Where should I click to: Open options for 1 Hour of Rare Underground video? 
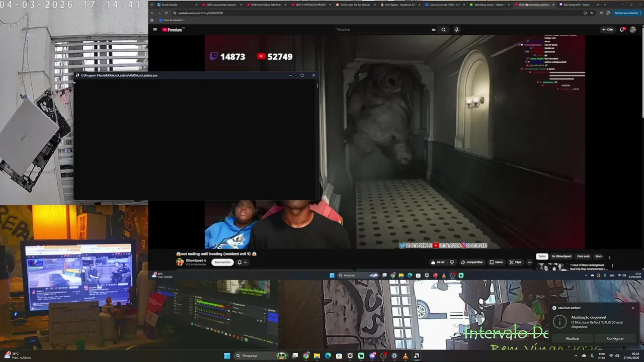point(612,266)
